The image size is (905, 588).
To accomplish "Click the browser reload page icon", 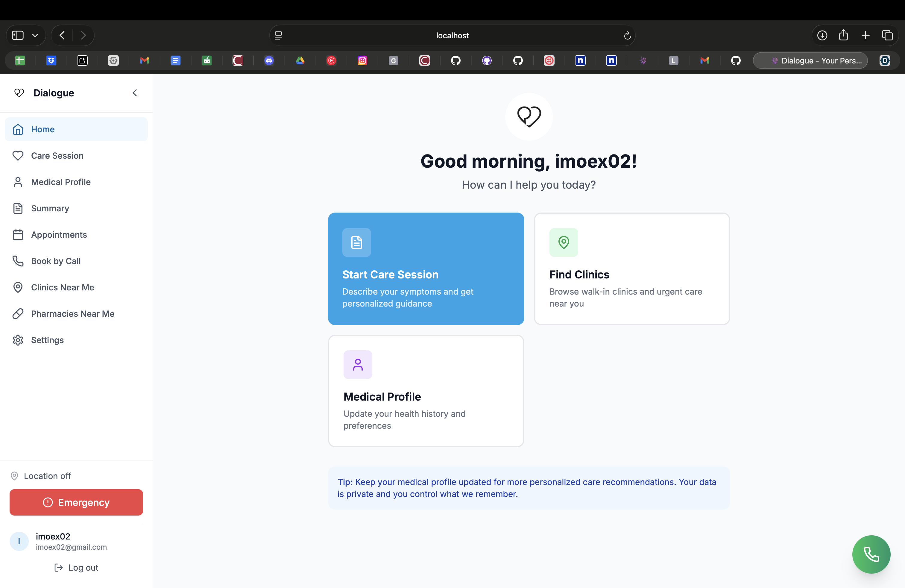I will pyautogui.click(x=627, y=35).
